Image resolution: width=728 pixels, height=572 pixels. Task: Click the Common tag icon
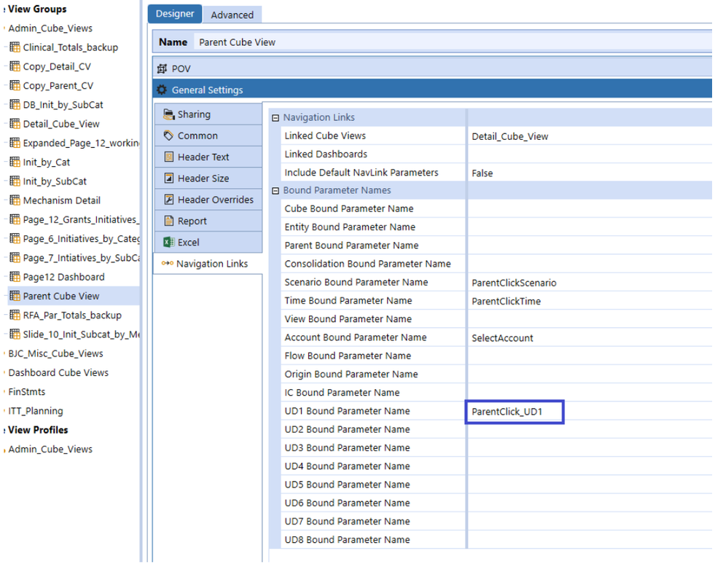click(x=169, y=136)
